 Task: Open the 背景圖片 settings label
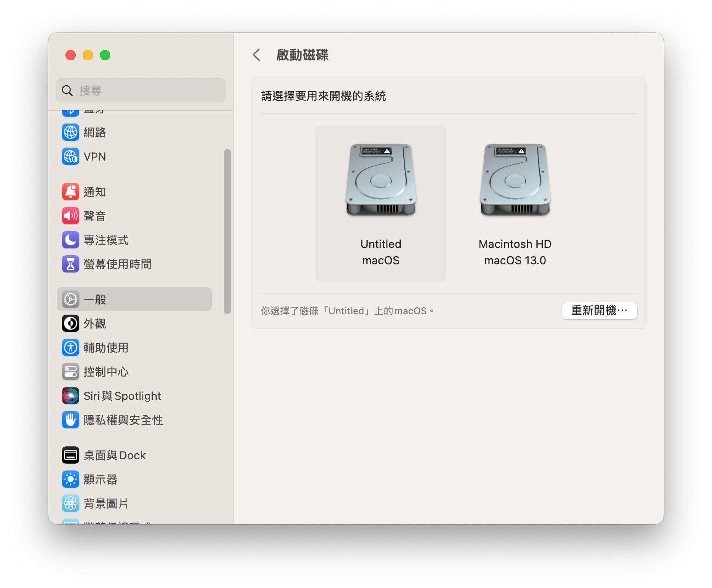point(106,504)
